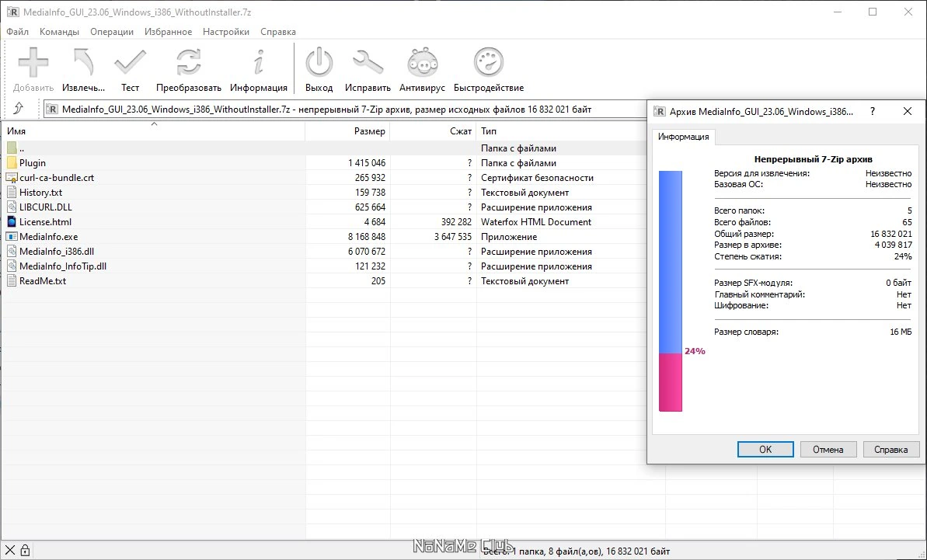927x560 pixels.
Task: Click the help question mark in dialog title
Action: (x=873, y=111)
